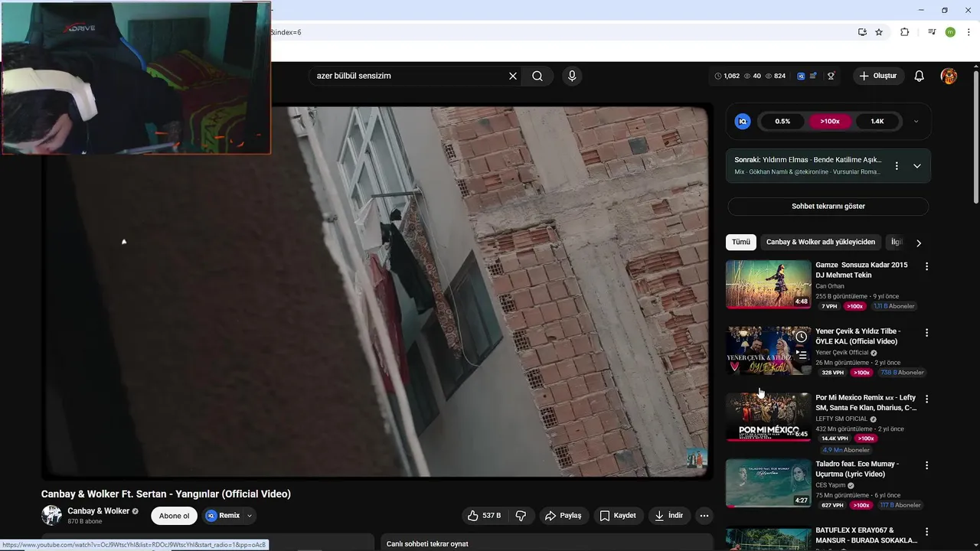Open Gamze Sonsuza Kadar thumbnail

pyautogui.click(x=768, y=284)
